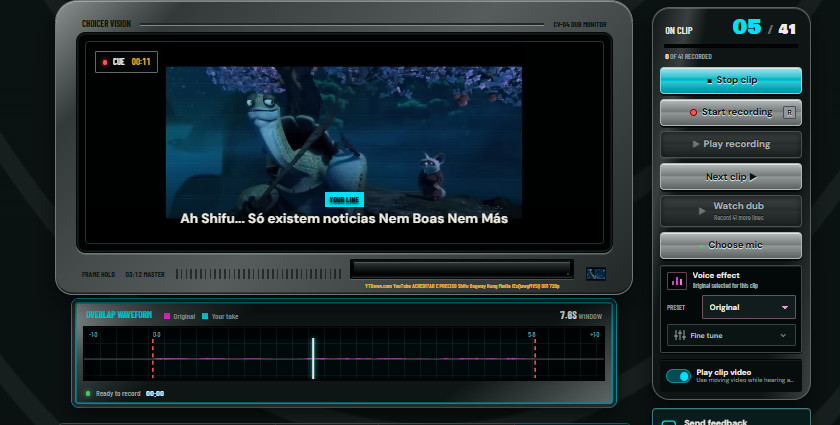Click the 'Original selected for this clip' text

pos(725,286)
